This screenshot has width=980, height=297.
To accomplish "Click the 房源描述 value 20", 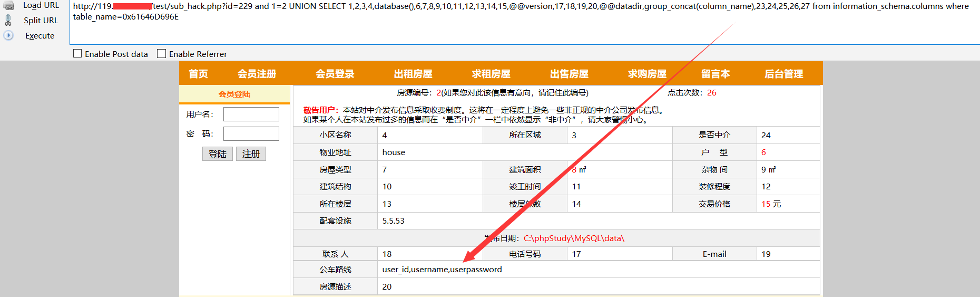I will [x=387, y=286].
